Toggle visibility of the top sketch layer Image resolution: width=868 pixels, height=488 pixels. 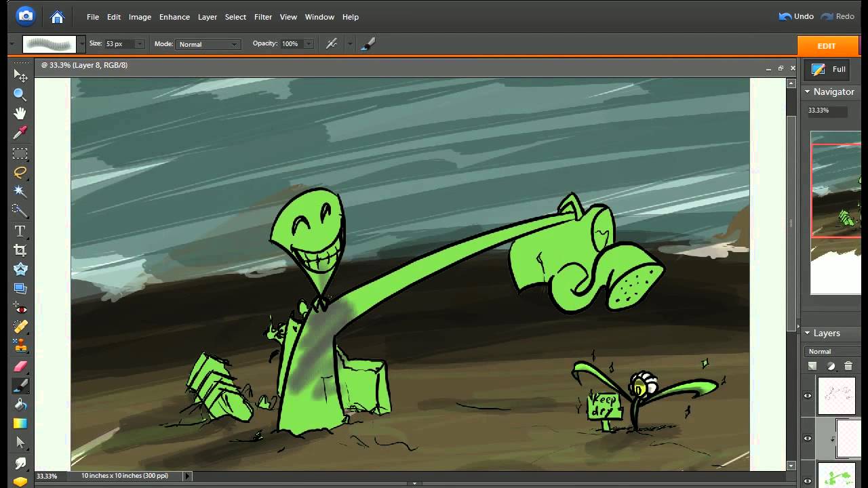click(808, 396)
